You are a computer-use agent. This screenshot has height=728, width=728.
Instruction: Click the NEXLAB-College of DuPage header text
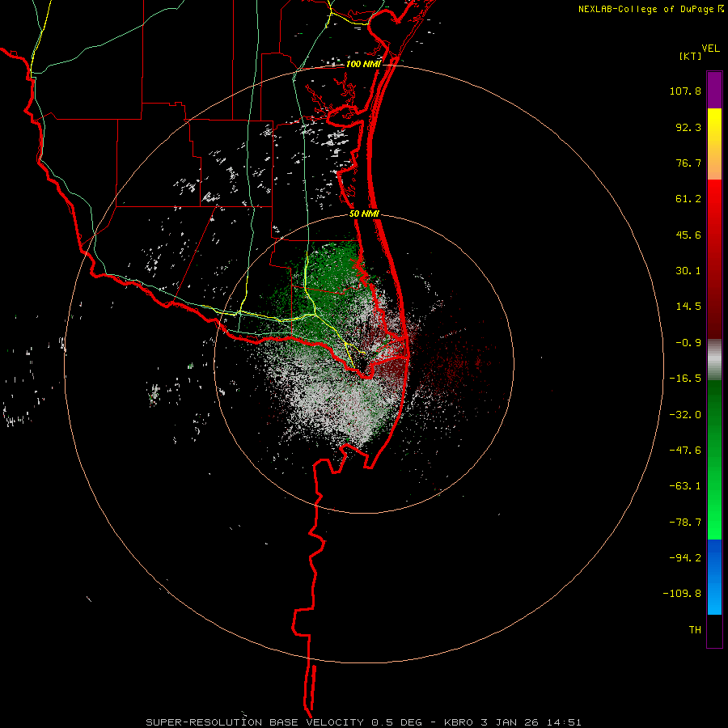645,9
